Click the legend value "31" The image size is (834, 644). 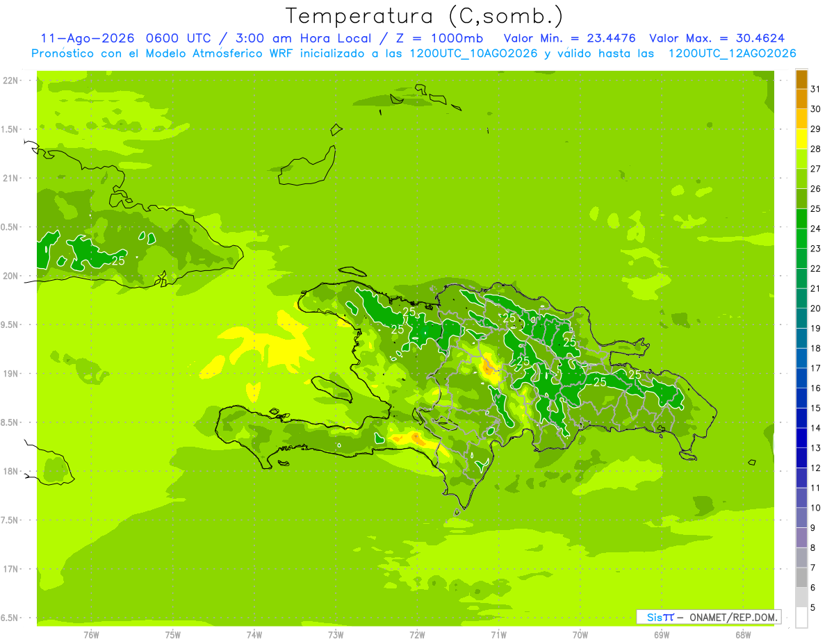pyautogui.click(x=816, y=89)
